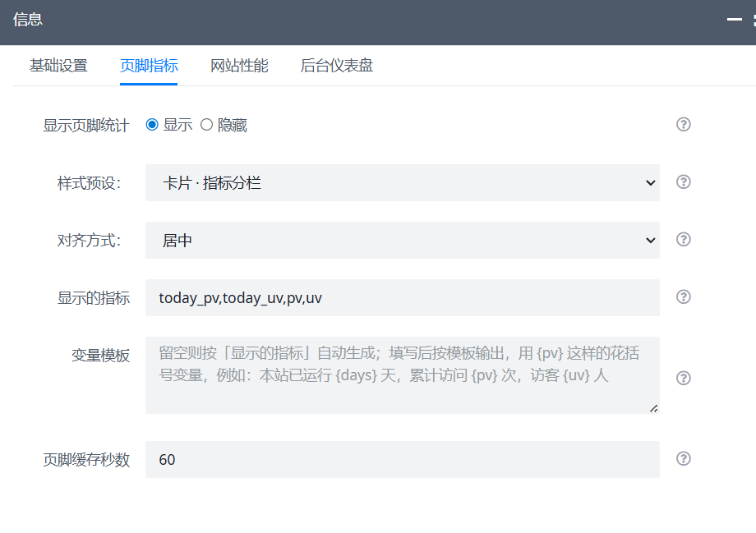The image size is (756, 533).
Task: Focus the 页脚缓存秒数 input with 60
Action: coord(403,459)
